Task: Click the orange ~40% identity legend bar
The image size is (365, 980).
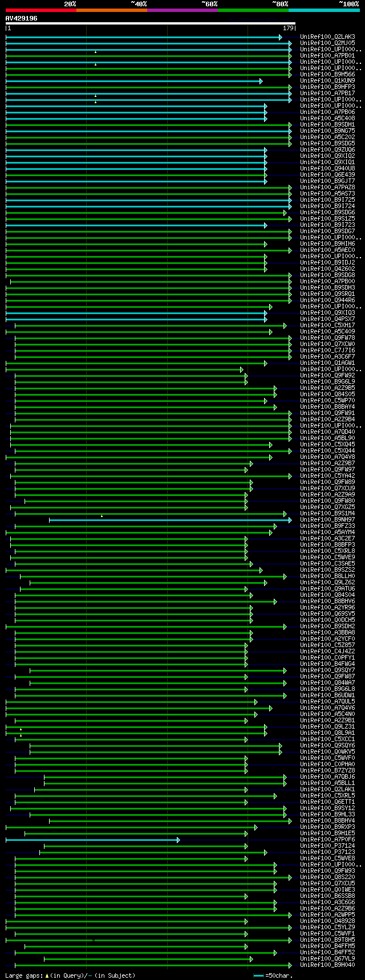Action: [x=111, y=10]
